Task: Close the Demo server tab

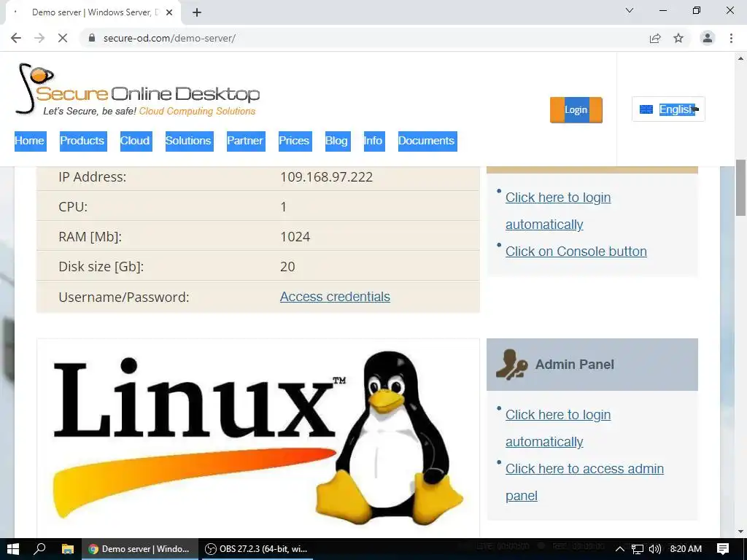Action: click(169, 12)
